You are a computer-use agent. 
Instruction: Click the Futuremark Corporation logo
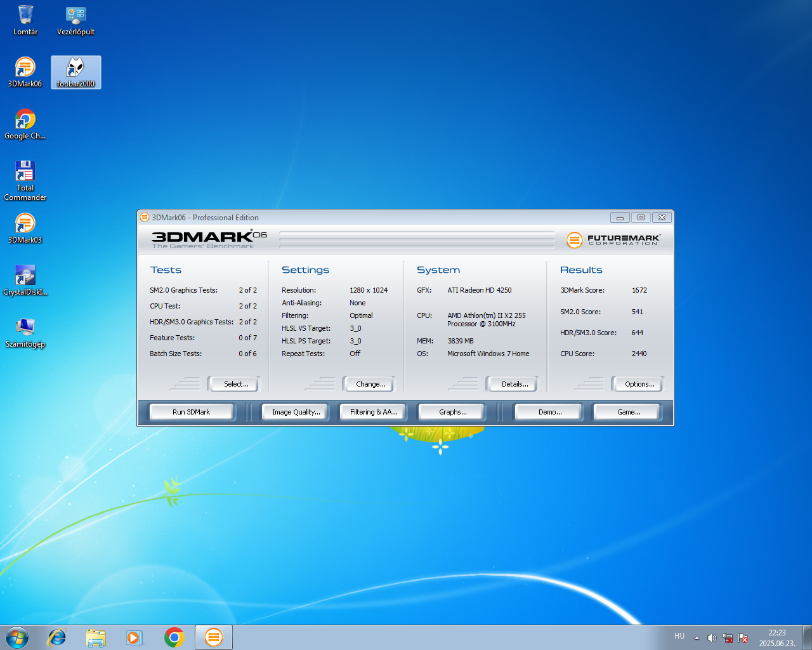[613, 239]
